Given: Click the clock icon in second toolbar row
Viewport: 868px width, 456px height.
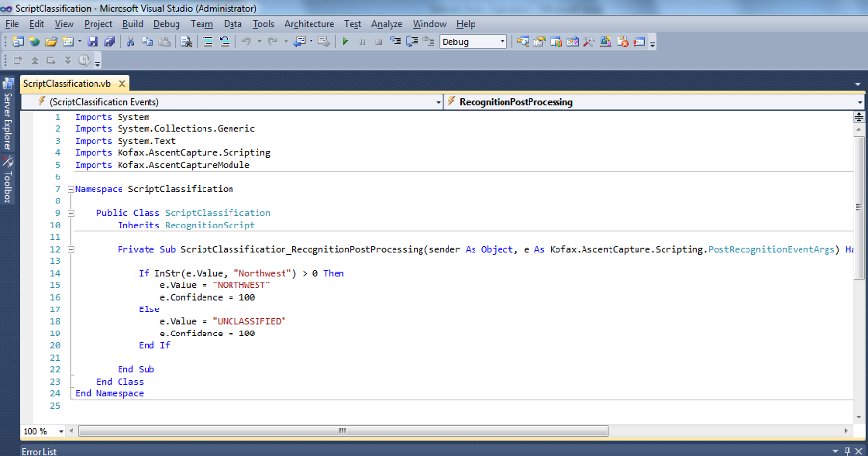Looking at the screenshot, I should pos(84,61).
